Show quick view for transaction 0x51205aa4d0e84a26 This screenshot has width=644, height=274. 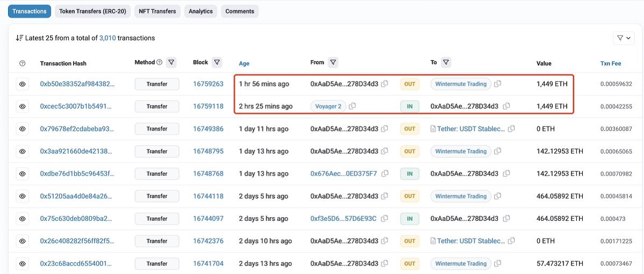tap(22, 197)
